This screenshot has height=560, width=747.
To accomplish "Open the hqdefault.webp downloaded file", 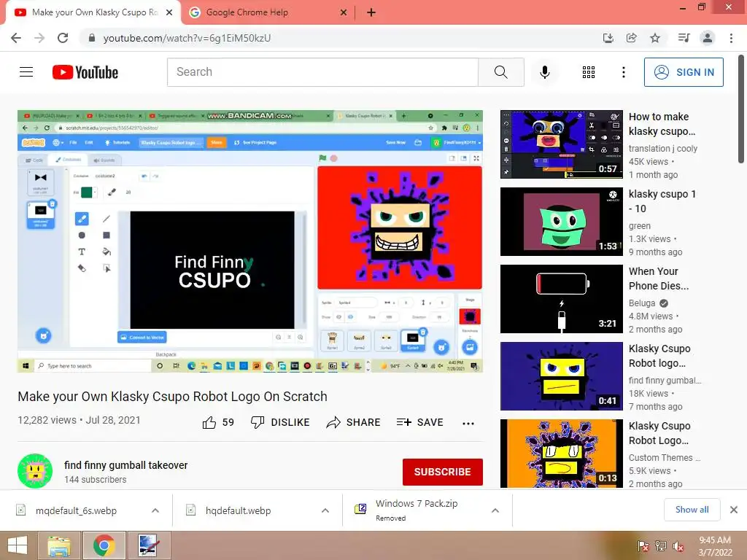I will pos(239,510).
